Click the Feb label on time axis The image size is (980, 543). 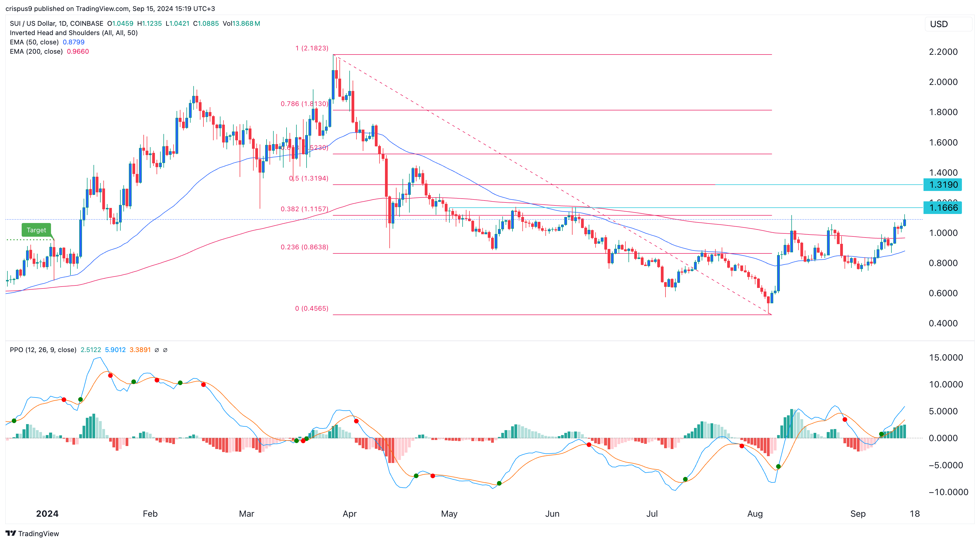[x=150, y=514]
